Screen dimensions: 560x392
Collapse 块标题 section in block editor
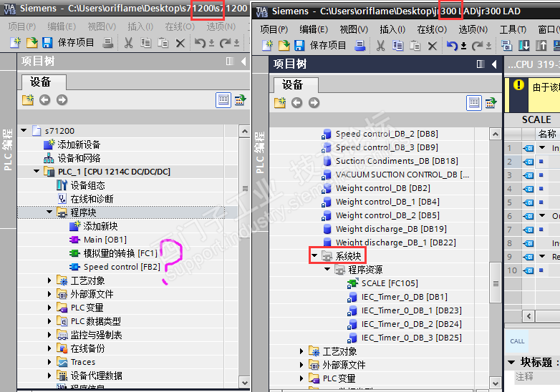(511, 362)
